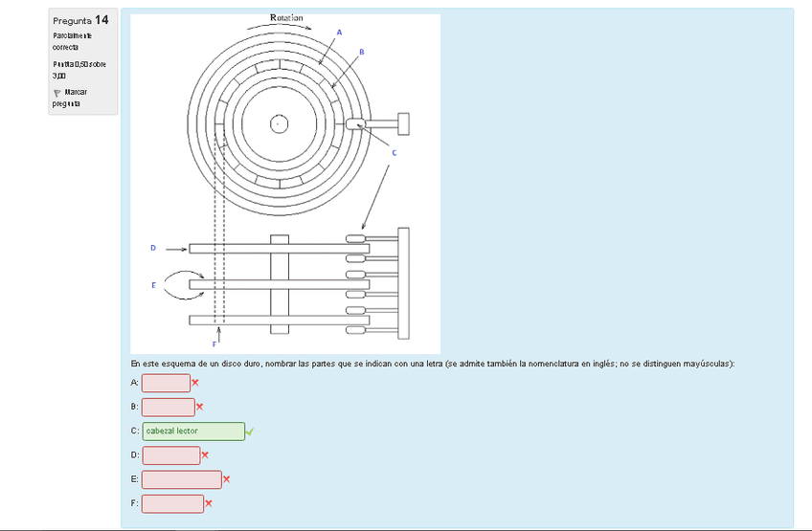Click the green checkmark next to field C

[x=250, y=431]
